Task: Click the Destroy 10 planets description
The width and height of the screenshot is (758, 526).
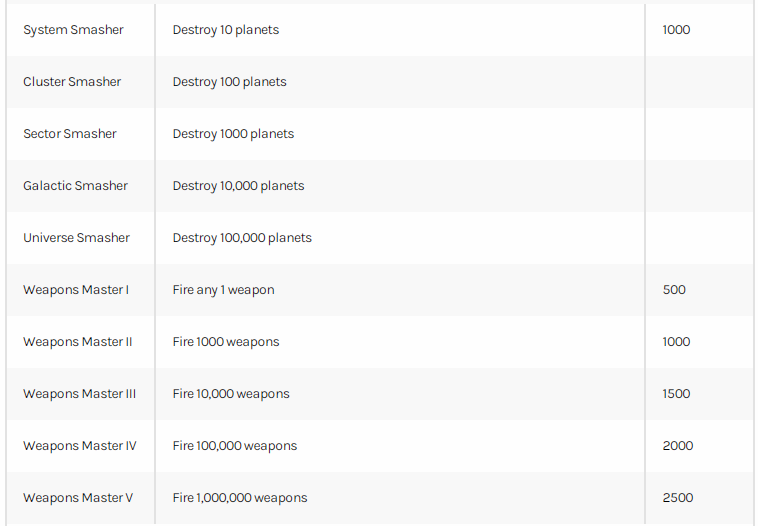Action: (x=226, y=30)
